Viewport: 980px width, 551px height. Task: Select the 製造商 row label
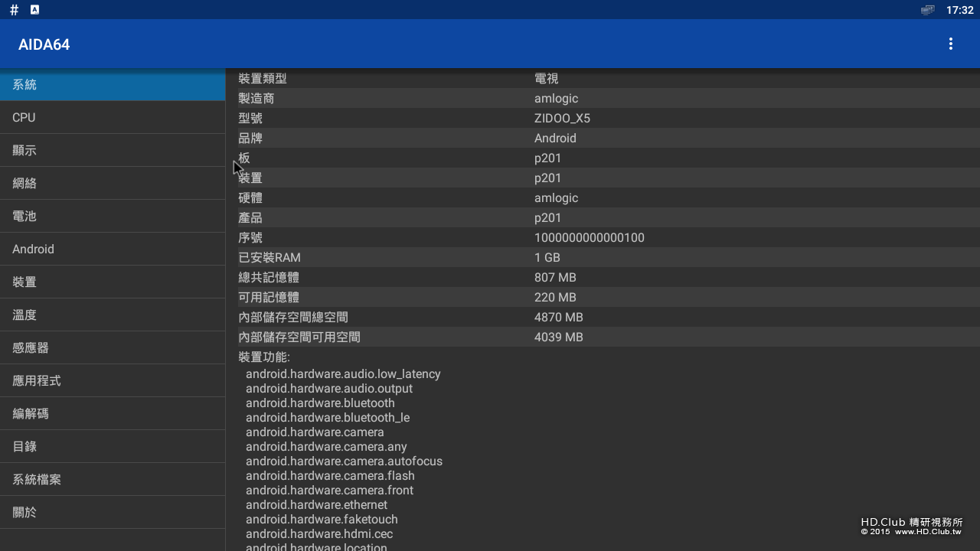(256, 99)
